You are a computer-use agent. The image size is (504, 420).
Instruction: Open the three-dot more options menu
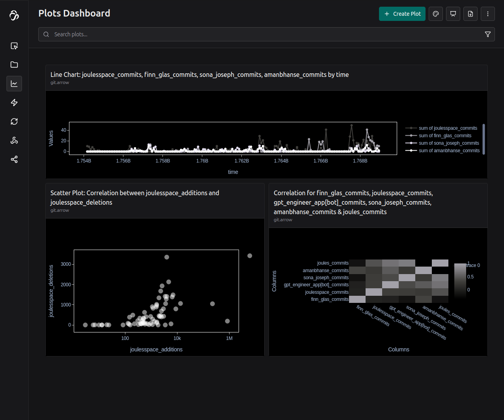point(488,14)
